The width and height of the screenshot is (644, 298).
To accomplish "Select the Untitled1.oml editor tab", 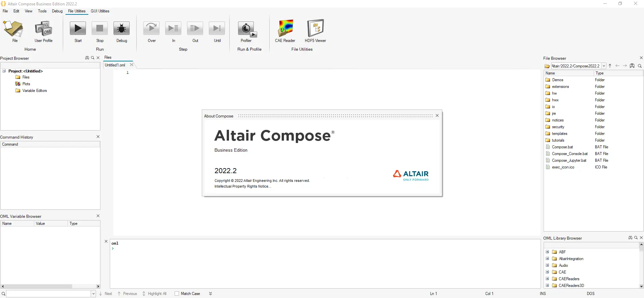I will pos(115,65).
